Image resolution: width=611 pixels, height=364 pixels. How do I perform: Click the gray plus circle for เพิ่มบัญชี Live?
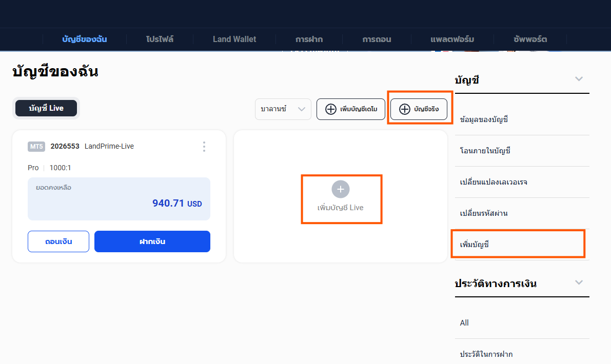[x=341, y=189]
